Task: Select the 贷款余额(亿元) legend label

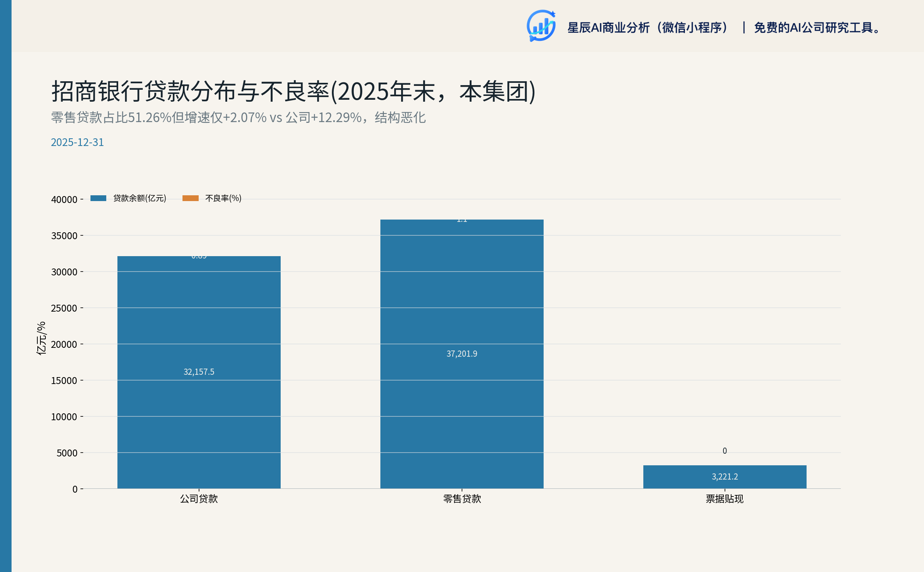Action: click(140, 198)
